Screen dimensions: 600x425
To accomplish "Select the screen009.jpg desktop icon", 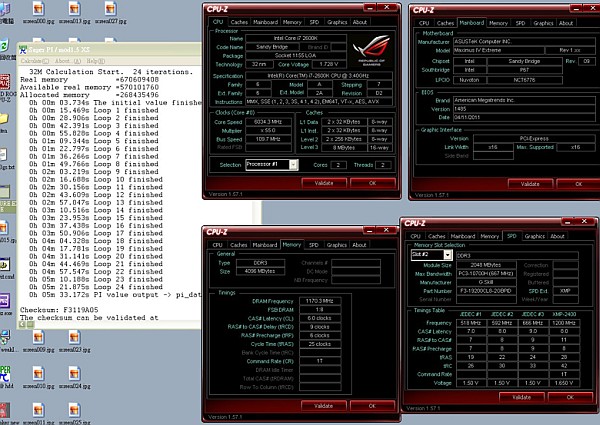I will coord(38,341).
